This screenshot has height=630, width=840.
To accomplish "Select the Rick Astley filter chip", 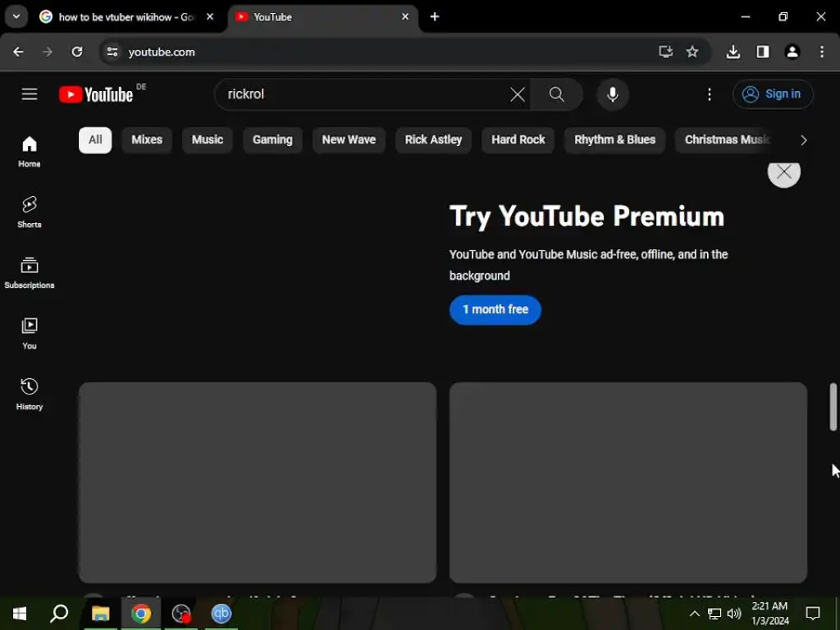I will click(x=433, y=139).
